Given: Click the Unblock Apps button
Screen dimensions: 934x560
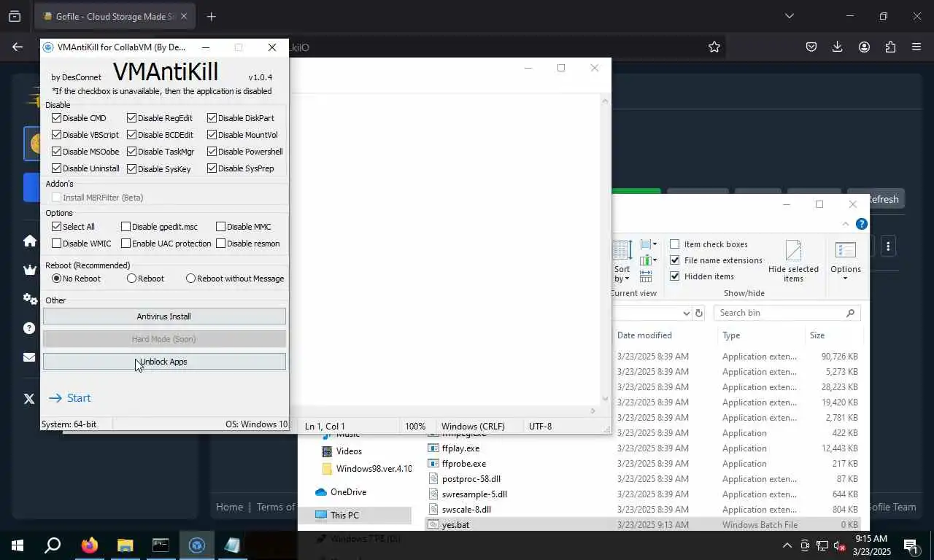Looking at the screenshot, I should pyautogui.click(x=164, y=362).
